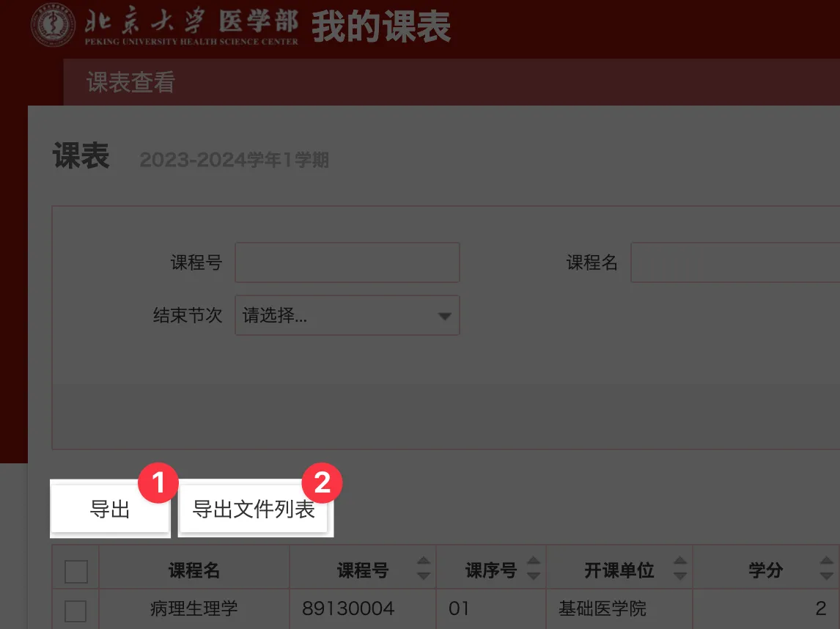This screenshot has width=840, height=629.
Task: Click red badge number 1 marker
Action: tap(158, 482)
